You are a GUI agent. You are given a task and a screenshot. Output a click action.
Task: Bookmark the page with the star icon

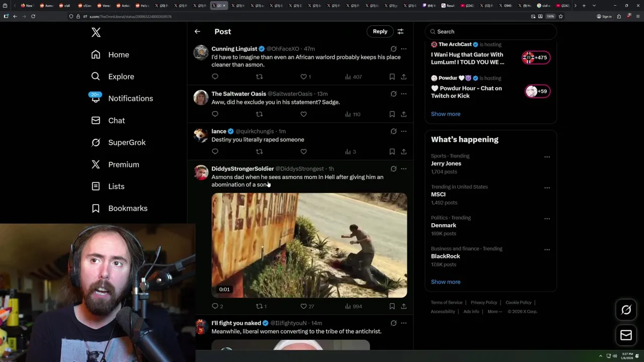560,16
